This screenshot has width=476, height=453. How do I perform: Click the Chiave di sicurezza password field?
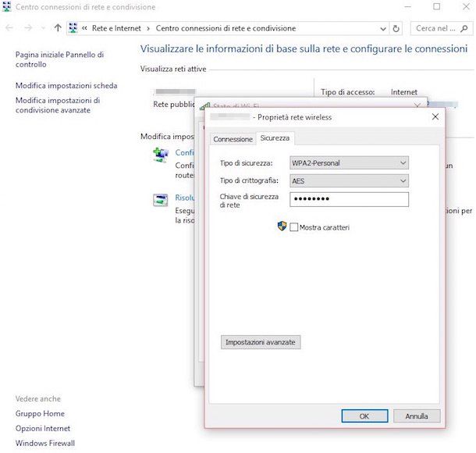pyautogui.click(x=349, y=199)
